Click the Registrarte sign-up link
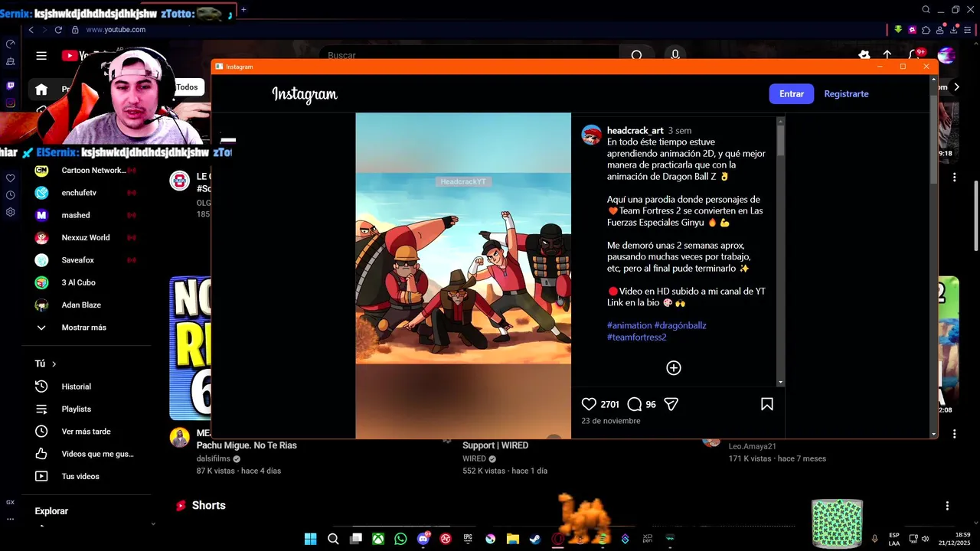980x551 pixels. tap(846, 93)
